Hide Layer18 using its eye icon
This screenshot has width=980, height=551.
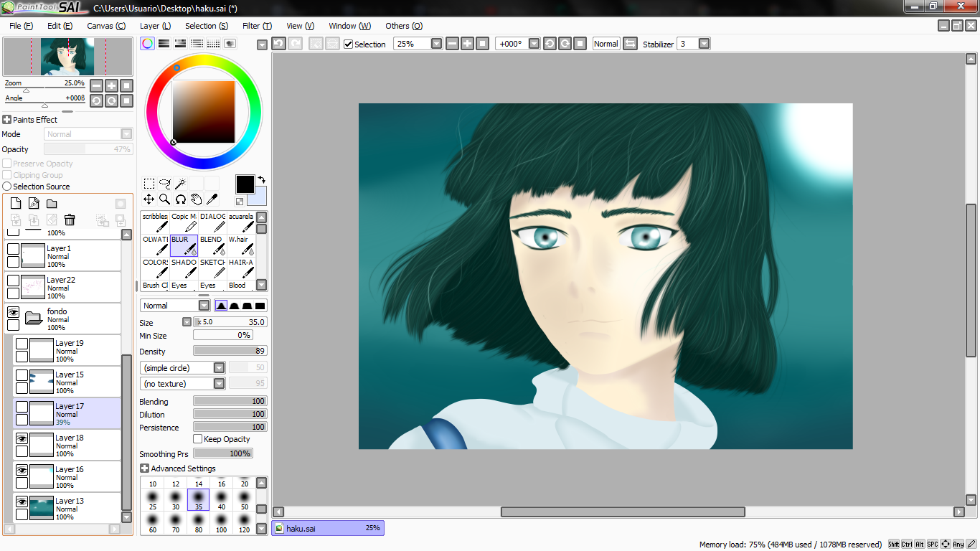point(22,438)
